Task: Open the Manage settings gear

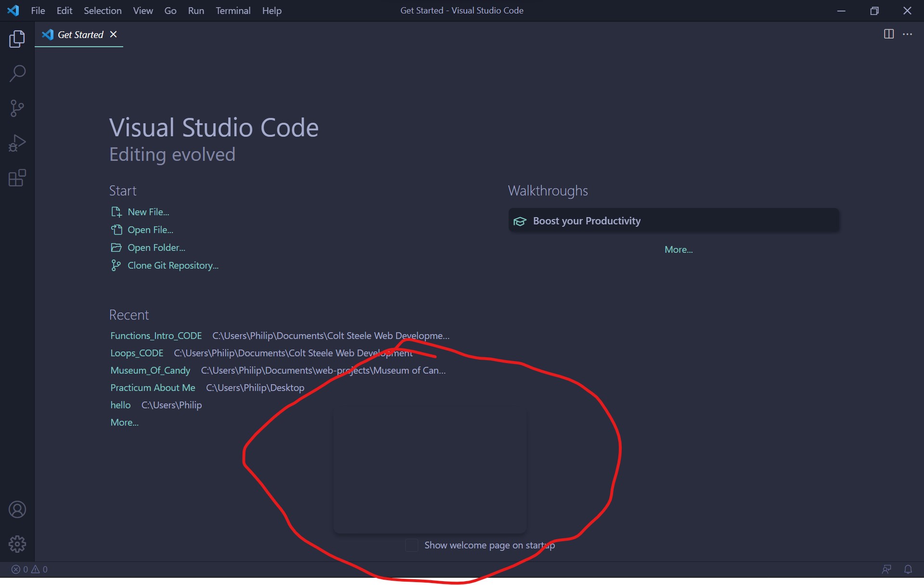Action: tap(17, 544)
